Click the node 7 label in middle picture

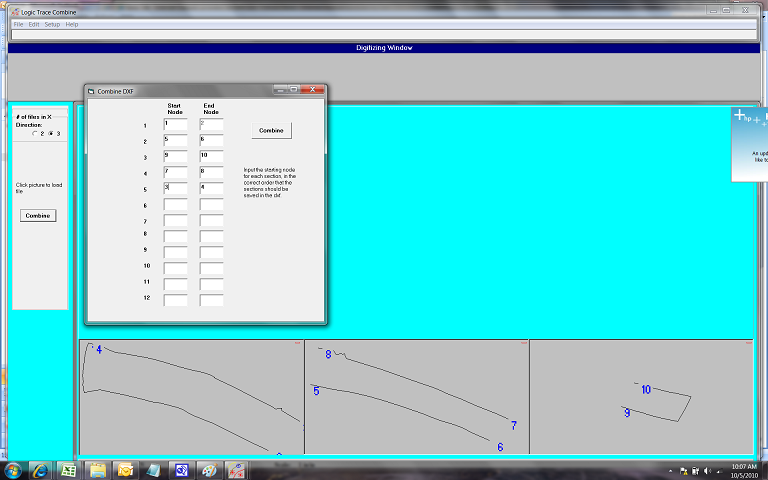point(514,426)
